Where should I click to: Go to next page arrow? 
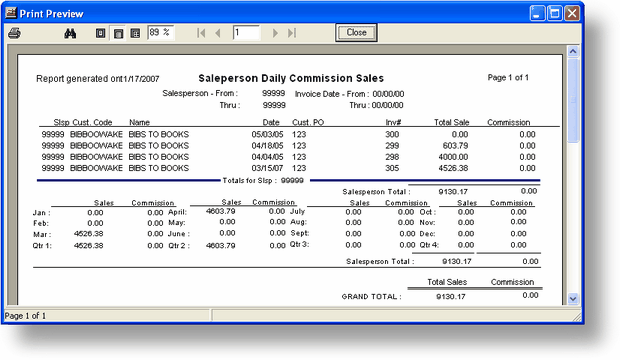pos(275,33)
